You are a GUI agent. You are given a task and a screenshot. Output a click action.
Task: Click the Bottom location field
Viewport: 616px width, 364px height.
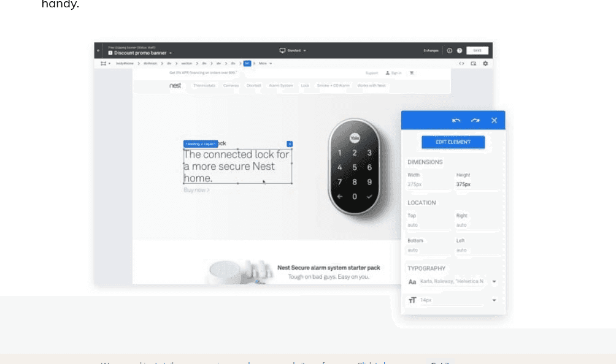pyautogui.click(x=429, y=250)
